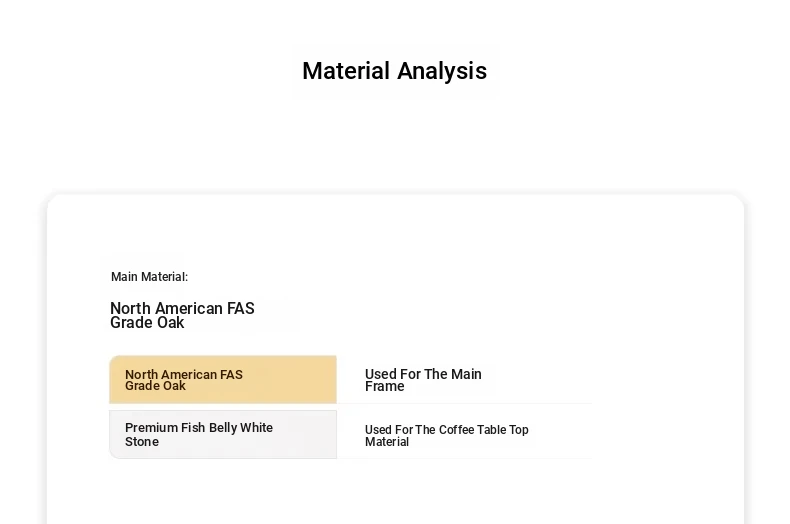Viewport: 790px width, 524px height.
Task: Click North American FAS in the yellow tab
Action: click(x=184, y=374)
